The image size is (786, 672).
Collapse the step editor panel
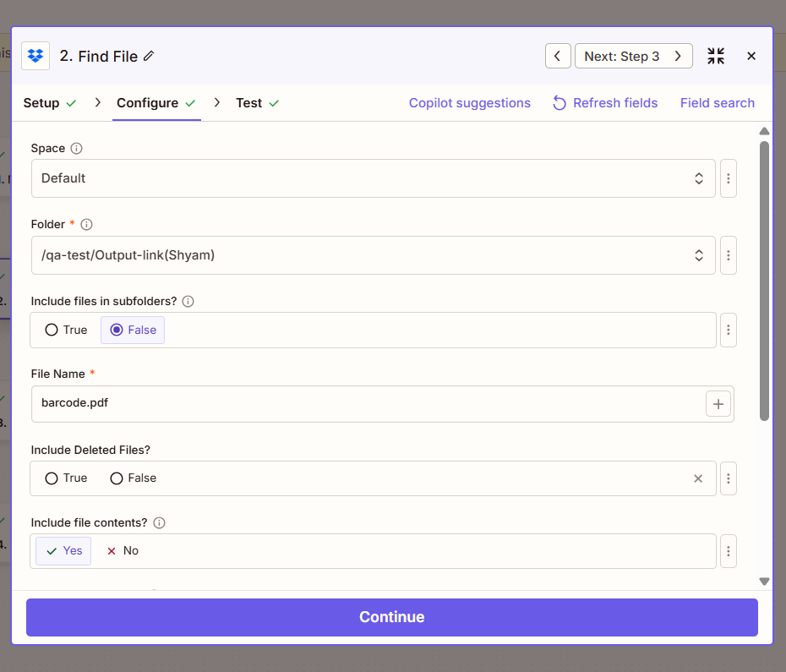coord(716,56)
